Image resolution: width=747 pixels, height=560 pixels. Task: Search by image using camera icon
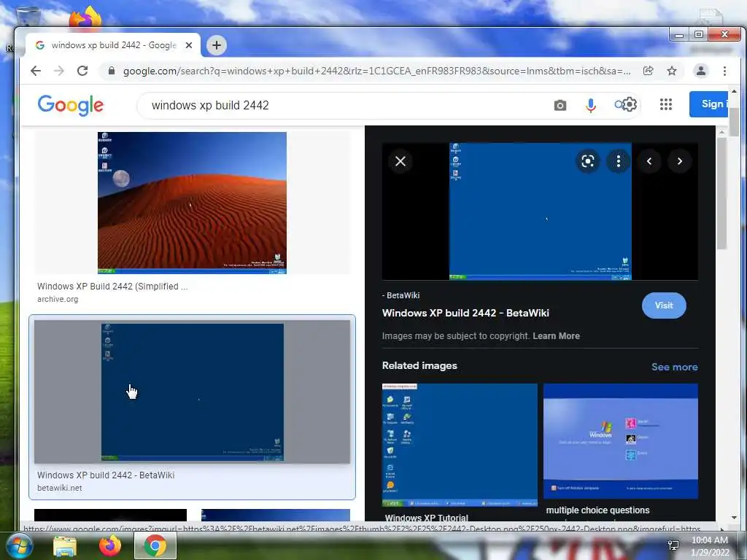point(560,105)
